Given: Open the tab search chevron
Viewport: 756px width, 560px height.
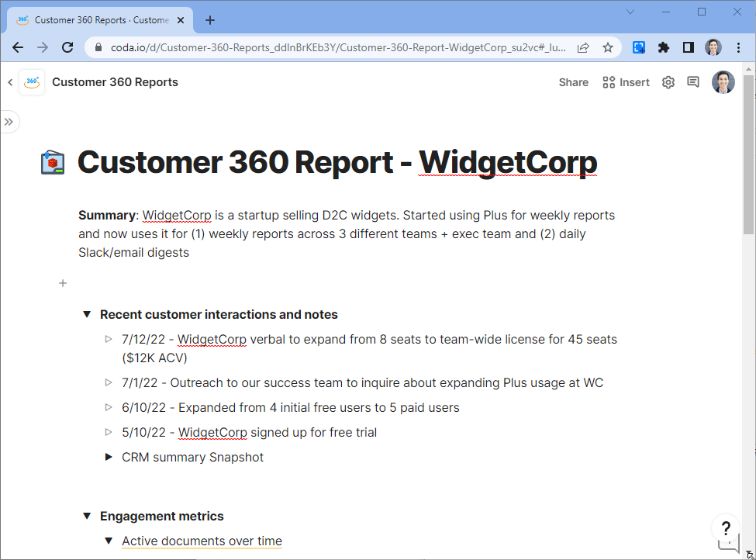Looking at the screenshot, I should pyautogui.click(x=630, y=12).
